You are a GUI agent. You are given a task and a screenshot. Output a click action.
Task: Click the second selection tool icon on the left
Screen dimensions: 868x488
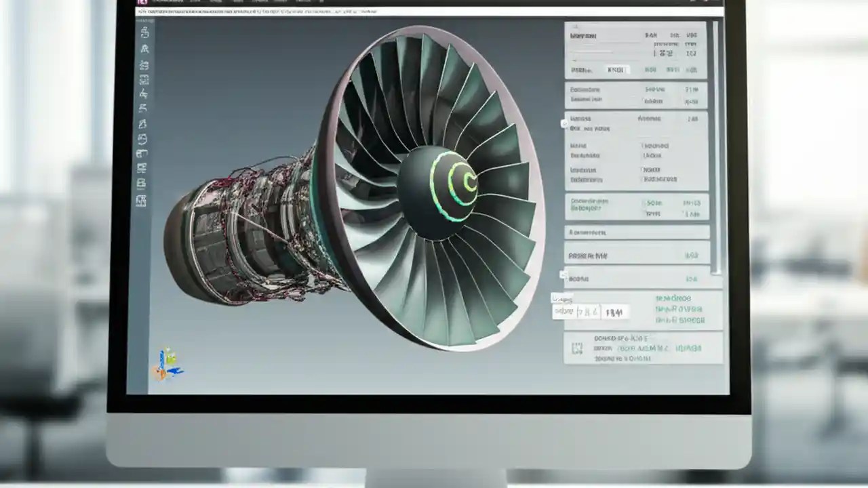click(x=142, y=47)
